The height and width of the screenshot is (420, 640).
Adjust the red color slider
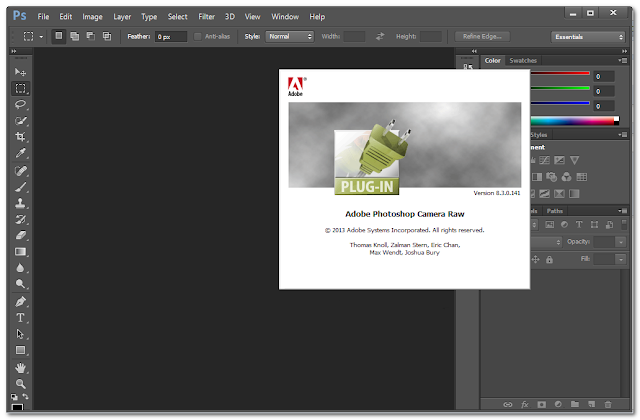(x=560, y=73)
